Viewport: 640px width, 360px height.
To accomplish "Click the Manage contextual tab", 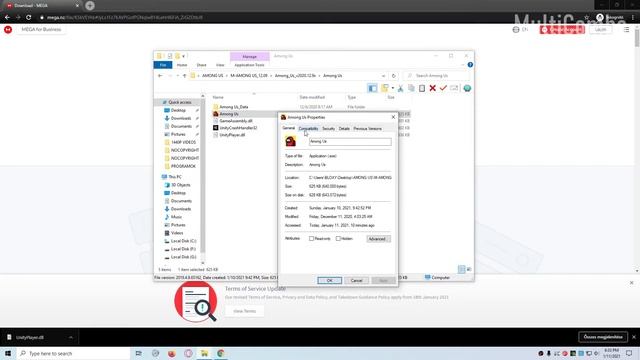I will (x=249, y=56).
